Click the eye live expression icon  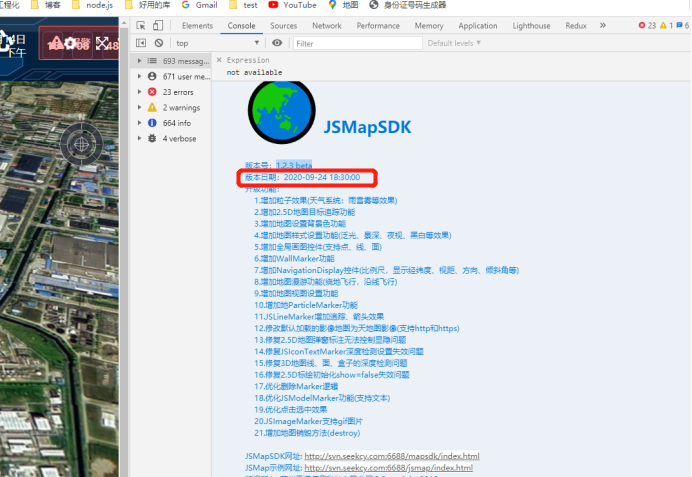click(x=277, y=43)
